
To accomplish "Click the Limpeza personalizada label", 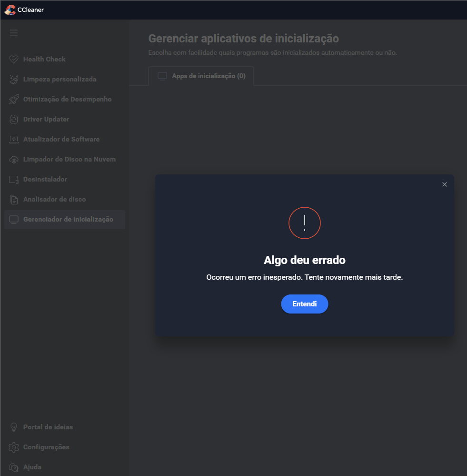I will point(60,79).
